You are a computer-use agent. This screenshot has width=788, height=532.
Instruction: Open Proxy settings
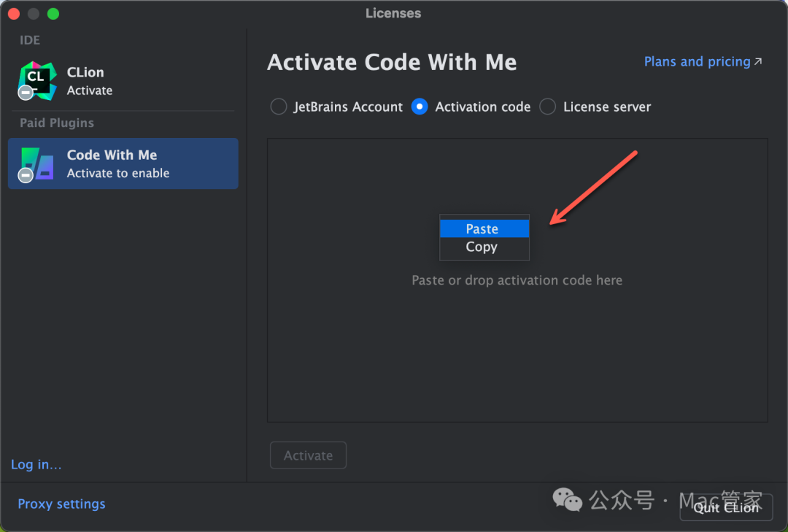[x=61, y=504]
